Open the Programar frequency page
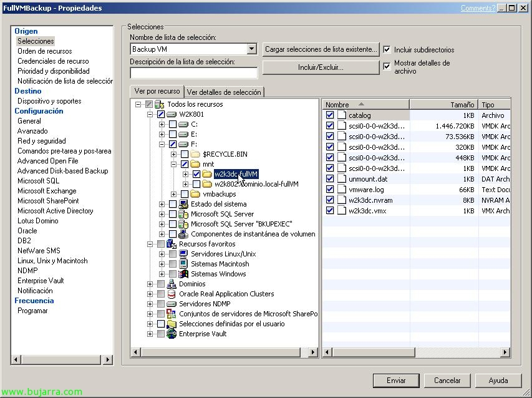This screenshot has width=532, height=398. 32,311
